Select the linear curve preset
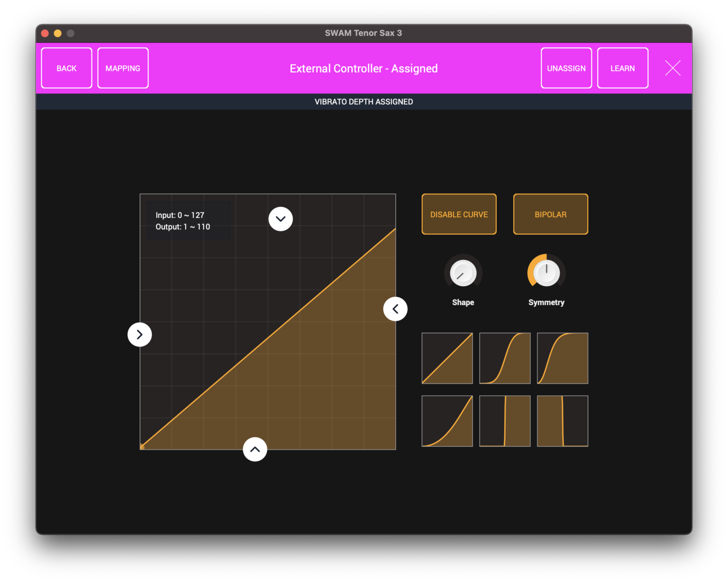 [446, 358]
